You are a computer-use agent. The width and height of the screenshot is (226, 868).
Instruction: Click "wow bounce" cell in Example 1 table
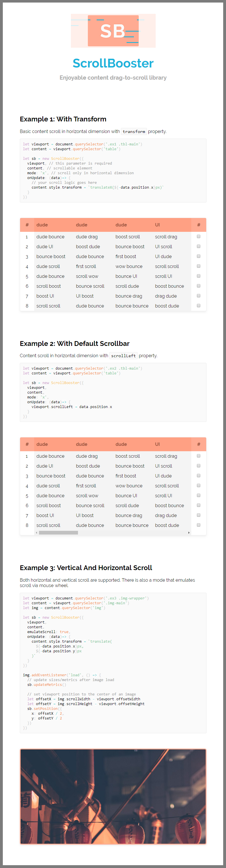(129, 266)
